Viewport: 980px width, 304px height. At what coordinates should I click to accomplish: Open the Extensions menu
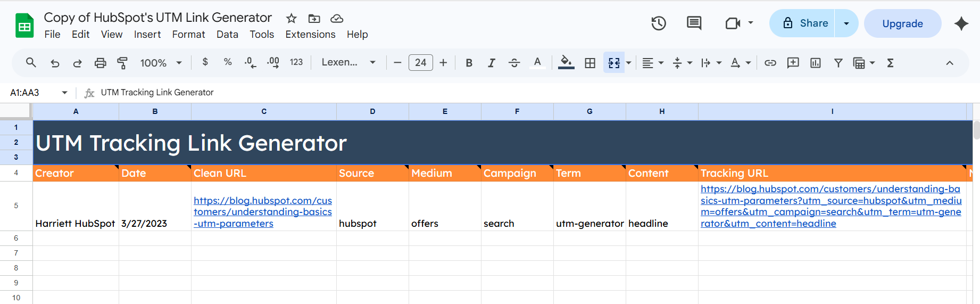[310, 34]
